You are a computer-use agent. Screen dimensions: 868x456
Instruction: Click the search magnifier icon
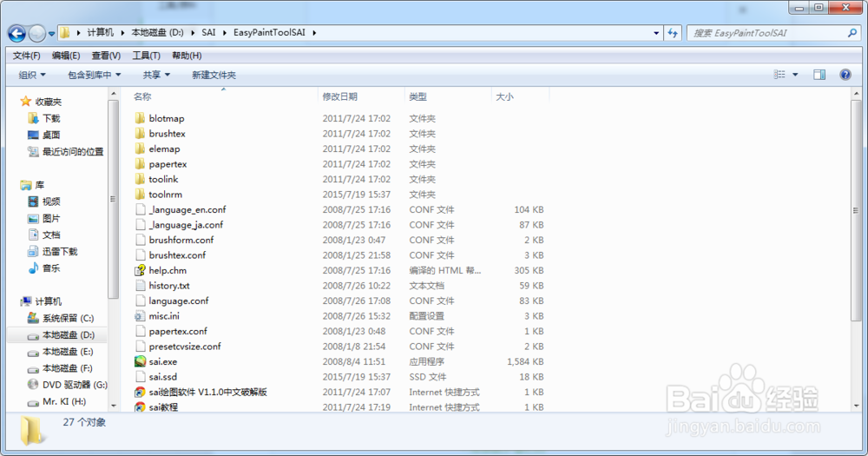[852, 33]
